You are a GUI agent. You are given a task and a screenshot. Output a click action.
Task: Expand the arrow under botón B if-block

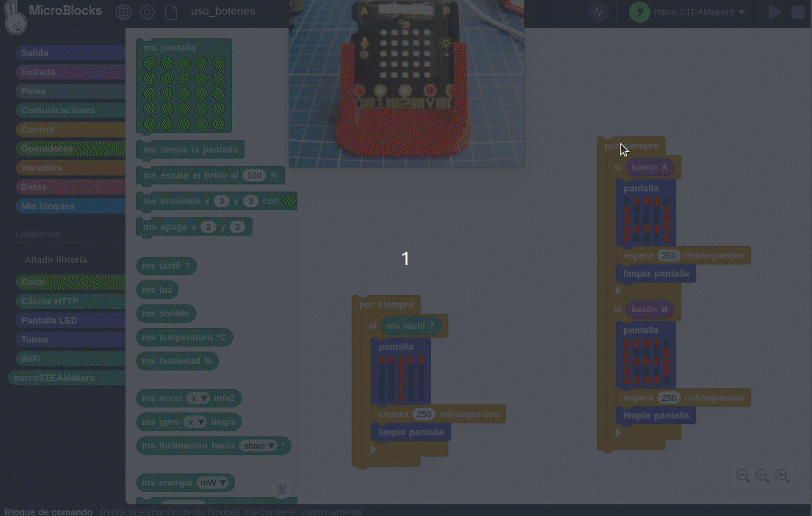point(618,432)
